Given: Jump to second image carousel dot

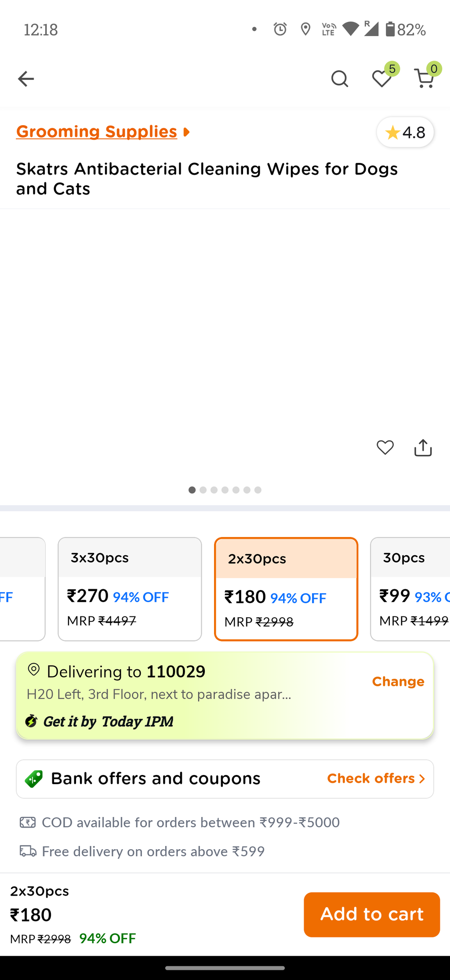Looking at the screenshot, I should 203,490.
